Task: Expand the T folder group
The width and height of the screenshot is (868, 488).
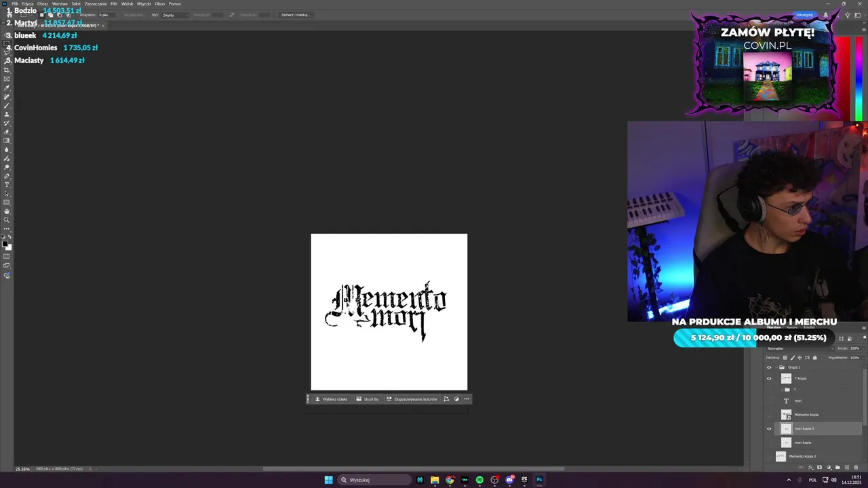Action: point(782,390)
